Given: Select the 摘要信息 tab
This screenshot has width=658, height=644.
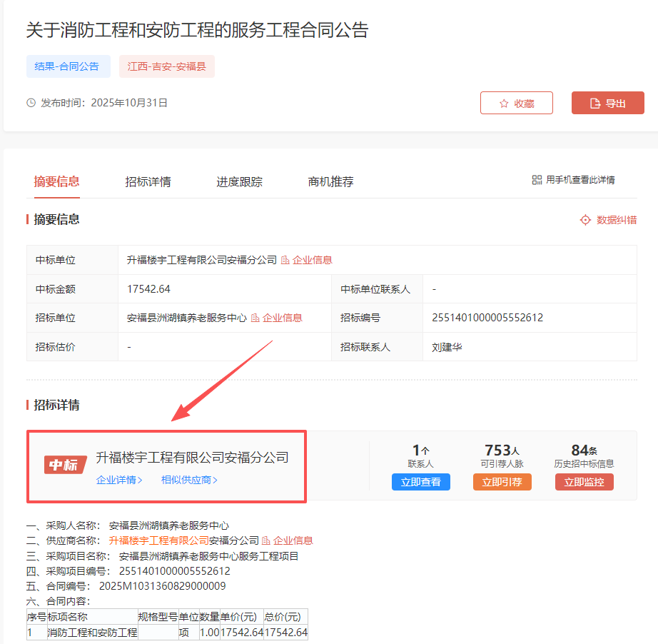Looking at the screenshot, I should [x=56, y=181].
